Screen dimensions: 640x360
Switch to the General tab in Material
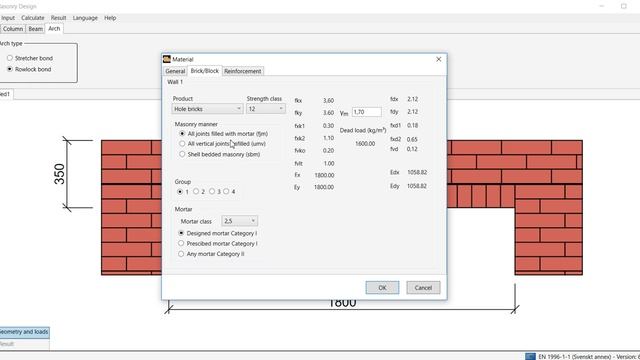175,71
